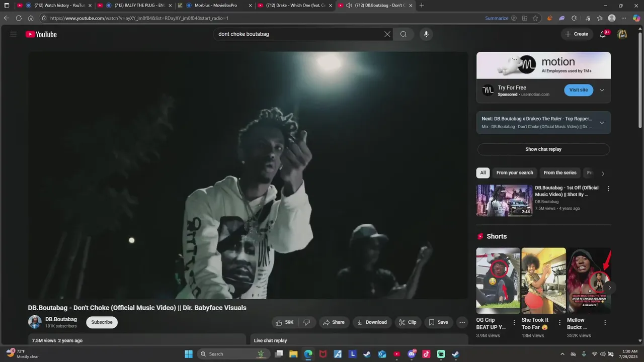Go back in browser history
Screen dimensions: 644x362
7,18
